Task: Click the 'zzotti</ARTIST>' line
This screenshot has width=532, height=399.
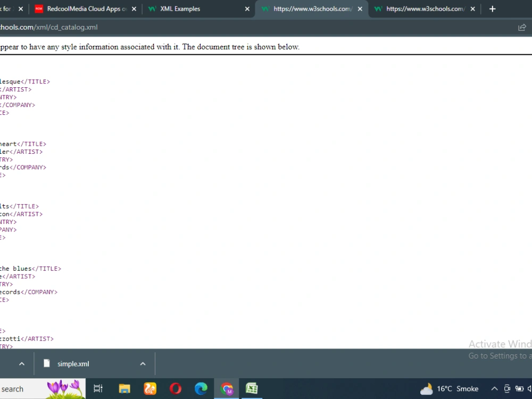Action: coord(27,338)
